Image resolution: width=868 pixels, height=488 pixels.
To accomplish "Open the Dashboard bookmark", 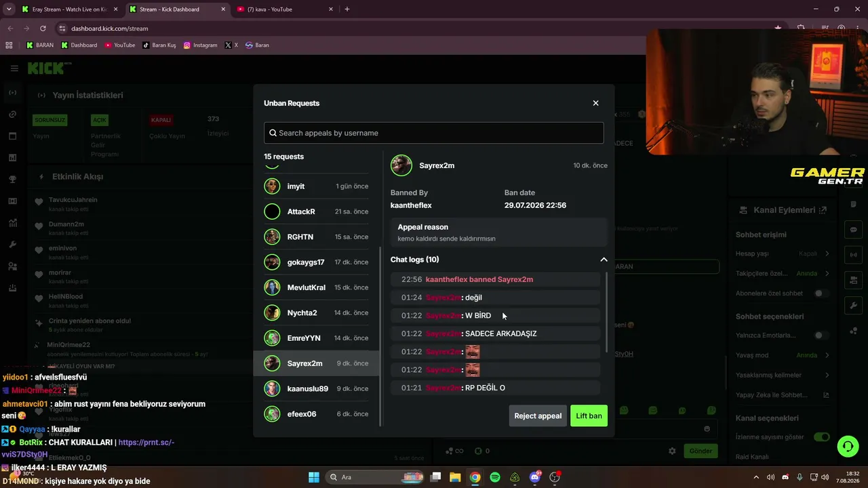I will tap(79, 45).
